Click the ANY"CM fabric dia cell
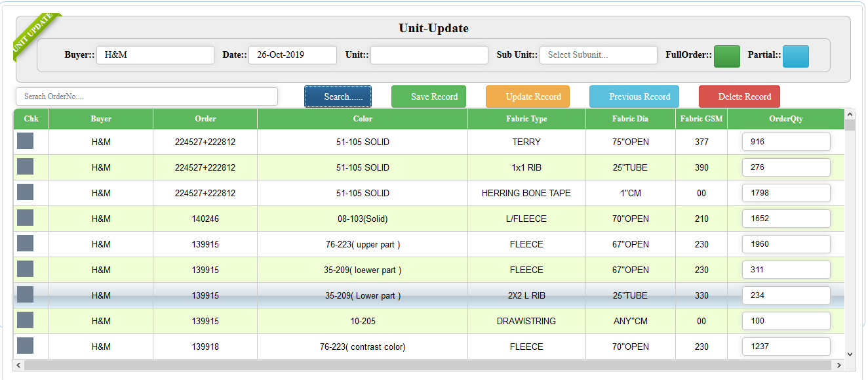Viewport: 868px width, 380px height. tap(631, 321)
